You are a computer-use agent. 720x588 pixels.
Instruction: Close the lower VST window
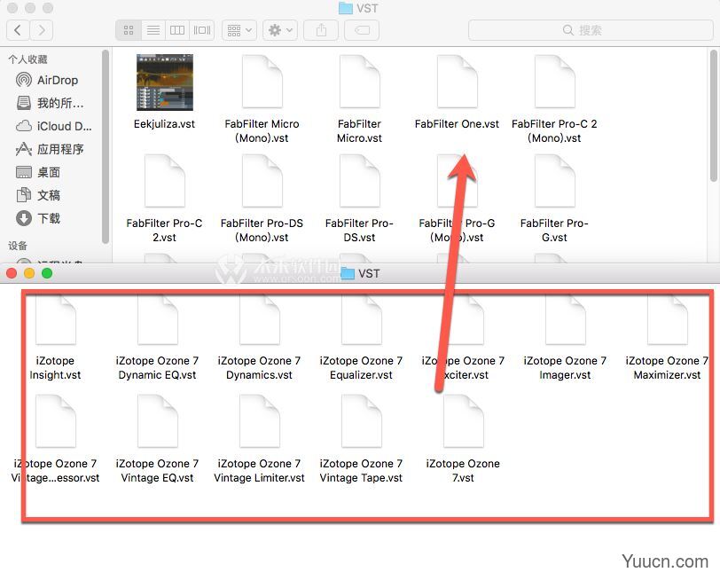(x=12, y=273)
